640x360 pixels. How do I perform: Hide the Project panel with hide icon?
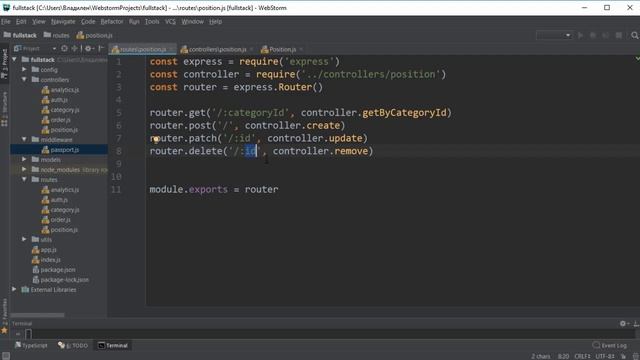(x=101, y=49)
